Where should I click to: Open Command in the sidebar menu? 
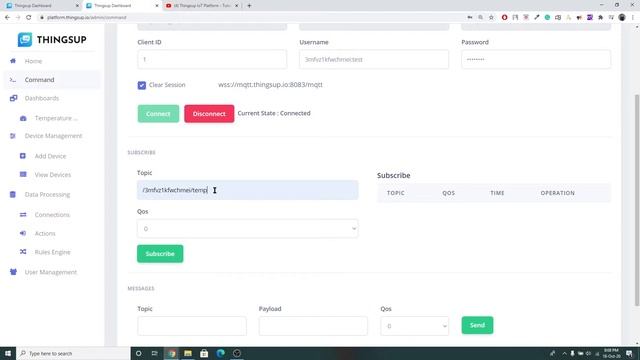pos(39,80)
